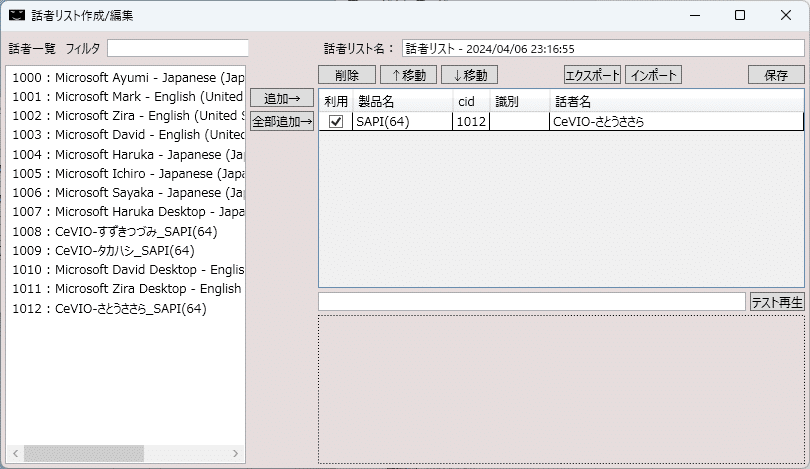Select 1009 : CeVIO-タカハシ_SAPI(64)
Screen dimensions: 810x469
[x=126, y=251]
